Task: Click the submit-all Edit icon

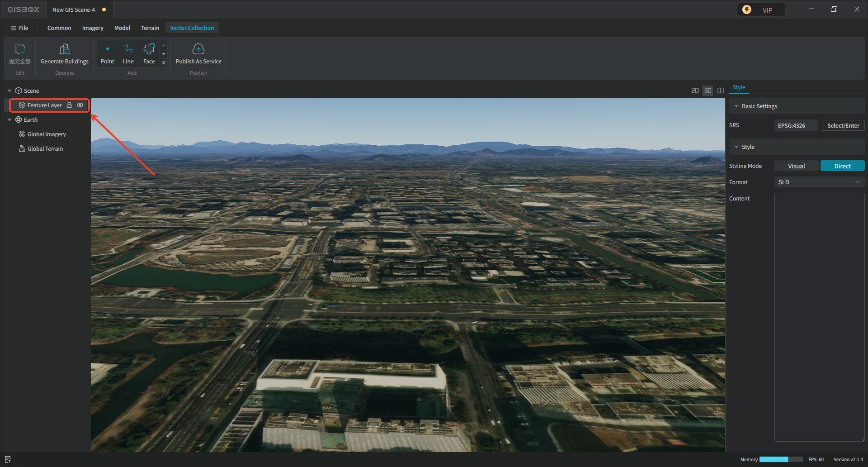Action: coord(20,49)
